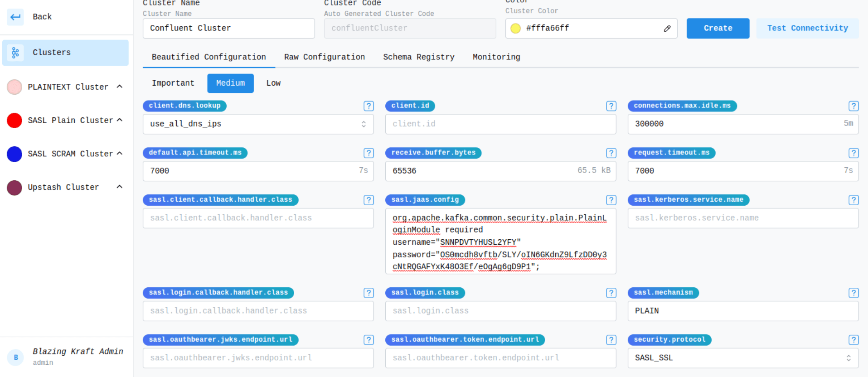Focus the sasl.mechanism input field
This screenshot has height=377, width=868.
click(743, 311)
